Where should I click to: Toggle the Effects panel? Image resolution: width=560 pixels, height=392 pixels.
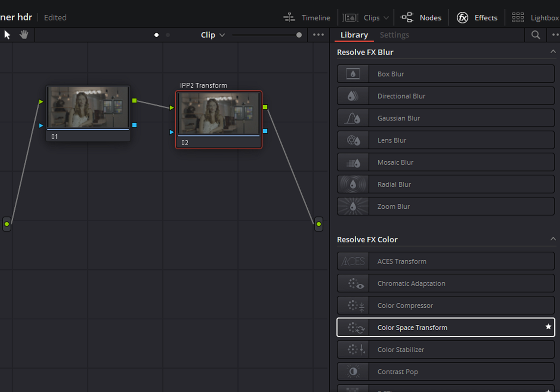pyautogui.click(x=477, y=18)
